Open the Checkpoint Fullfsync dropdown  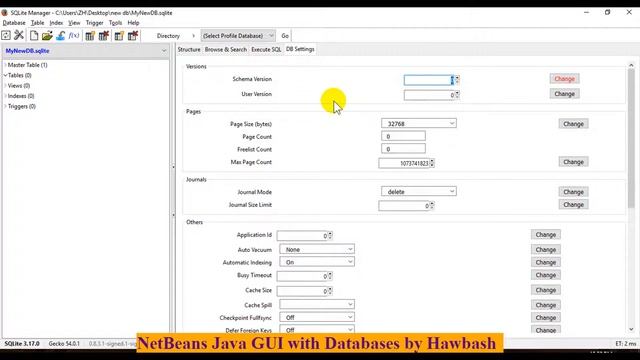pos(317,317)
